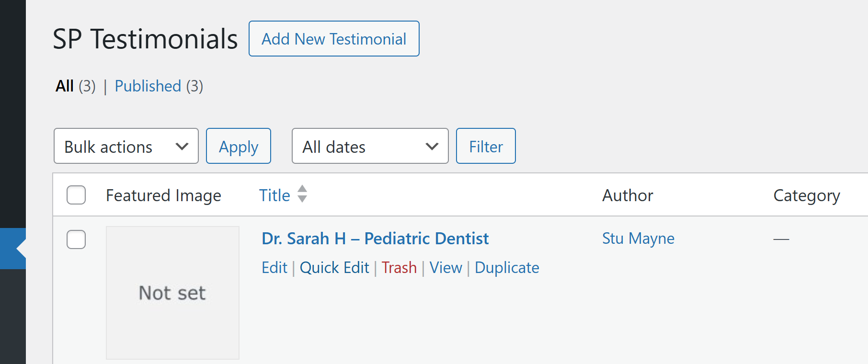Viewport: 868px width, 364px height.
Task: Tick the select-all checkbox in table header
Action: [76, 195]
